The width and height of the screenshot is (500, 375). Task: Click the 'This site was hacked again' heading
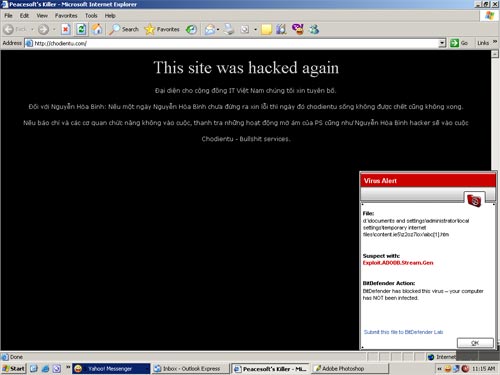click(x=246, y=68)
